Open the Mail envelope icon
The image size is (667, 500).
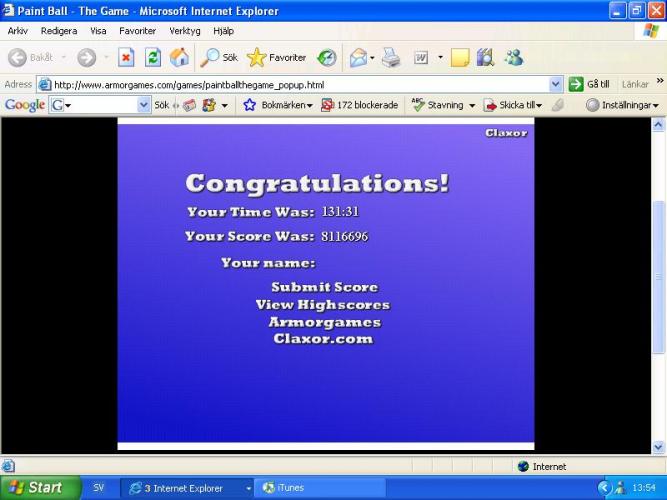[x=358, y=58]
